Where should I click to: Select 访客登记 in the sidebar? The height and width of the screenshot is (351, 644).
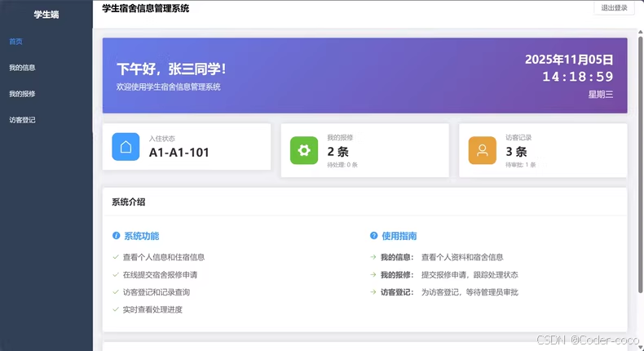(46, 120)
